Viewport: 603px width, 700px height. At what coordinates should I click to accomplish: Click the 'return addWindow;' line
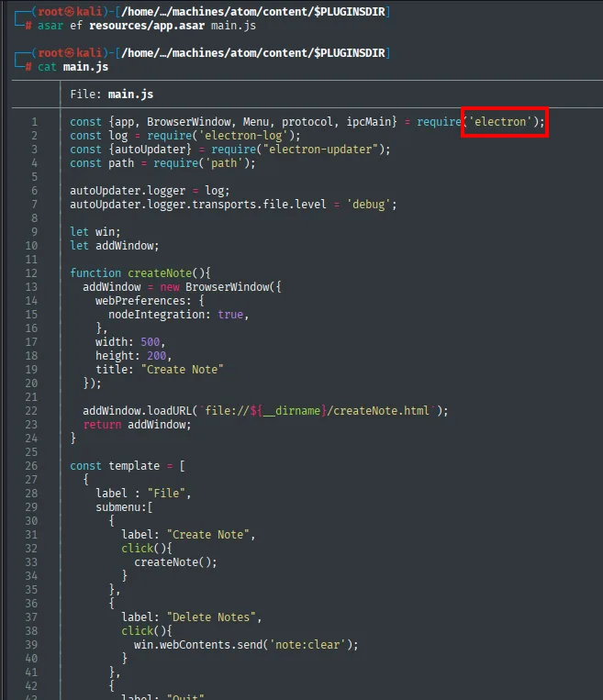tap(137, 425)
